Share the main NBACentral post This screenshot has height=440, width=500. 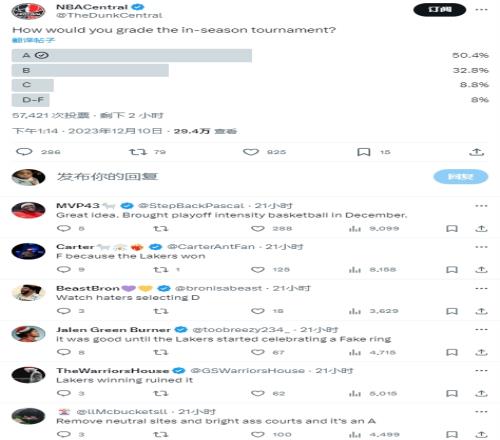coord(476,152)
